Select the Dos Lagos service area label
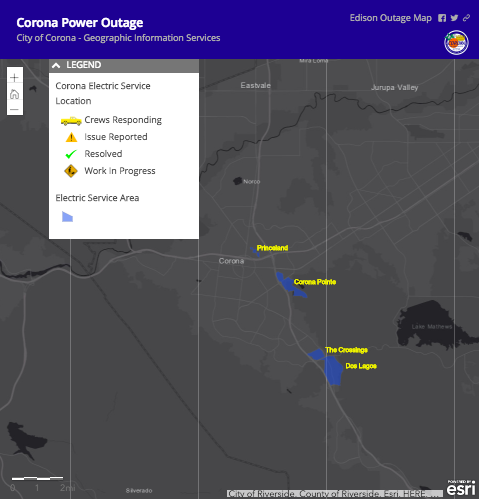Viewport: 479px width, 499px height. click(361, 366)
